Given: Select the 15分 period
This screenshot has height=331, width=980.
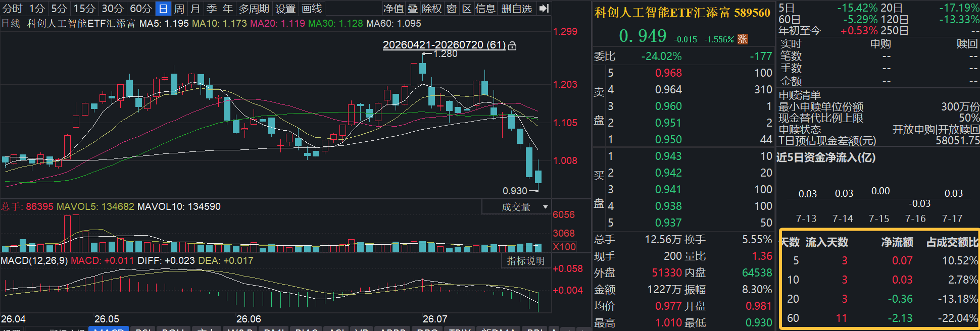Looking at the screenshot, I should [84, 9].
